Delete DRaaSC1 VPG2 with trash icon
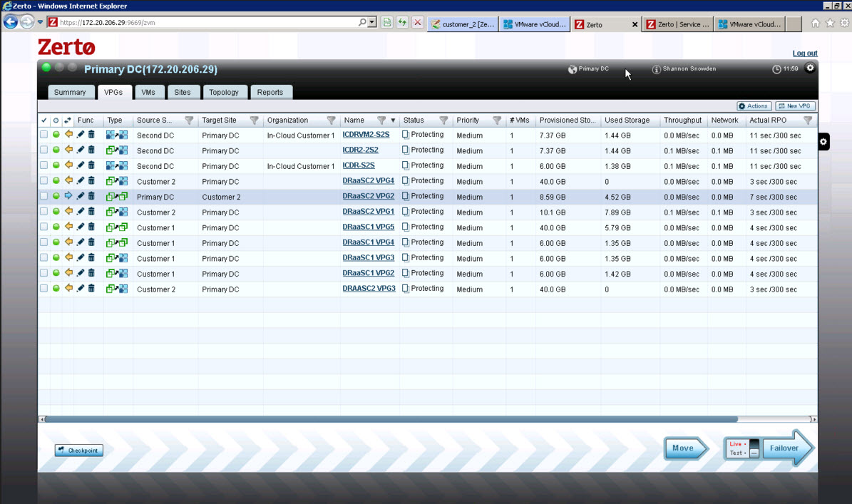Image resolution: width=852 pixels, height=504 pixels. point(91,273)
